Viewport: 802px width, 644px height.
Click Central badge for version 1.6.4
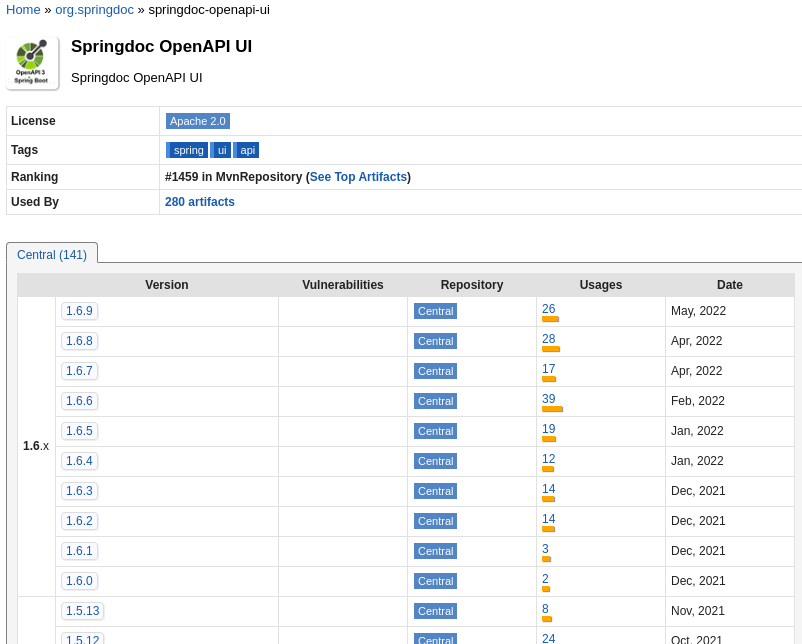click(435, 461)
